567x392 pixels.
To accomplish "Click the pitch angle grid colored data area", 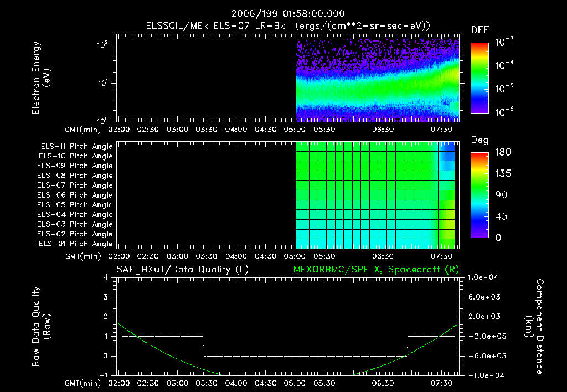I will [375, 195].
